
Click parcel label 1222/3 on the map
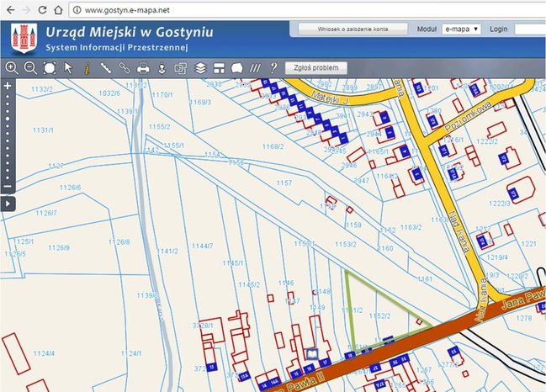click(500, 204)
